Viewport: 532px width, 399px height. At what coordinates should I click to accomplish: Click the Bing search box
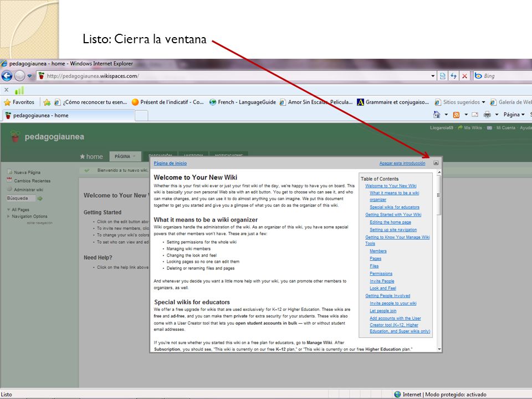click(503, 76)
